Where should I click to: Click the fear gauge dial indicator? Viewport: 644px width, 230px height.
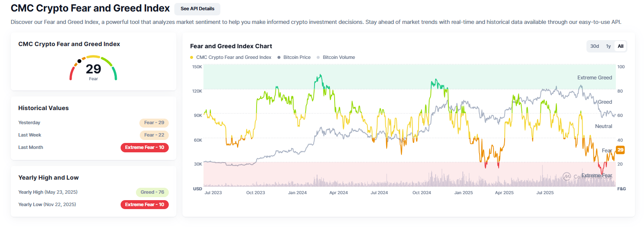pos(79,61)
